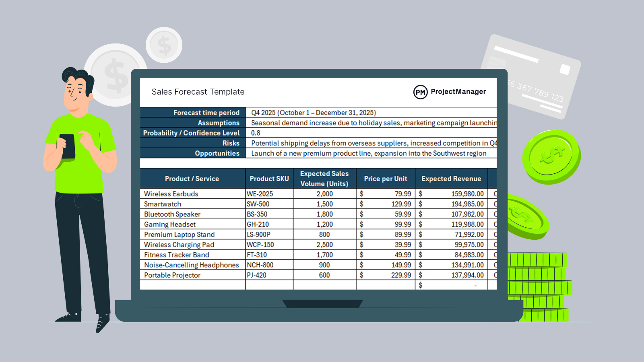Select the Sales Forecast Template title
The width and height of the screenshot is (644, 362).
[x=198, y=92]
